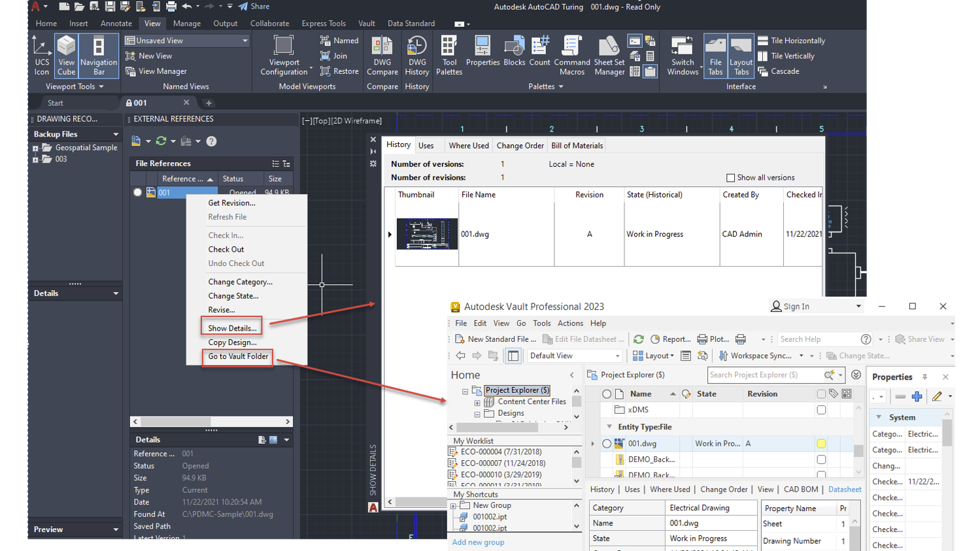The height and width of the screenshot is (551, 980).
Task: Expand the Content Center Files node
Action: tap(477, 403)
